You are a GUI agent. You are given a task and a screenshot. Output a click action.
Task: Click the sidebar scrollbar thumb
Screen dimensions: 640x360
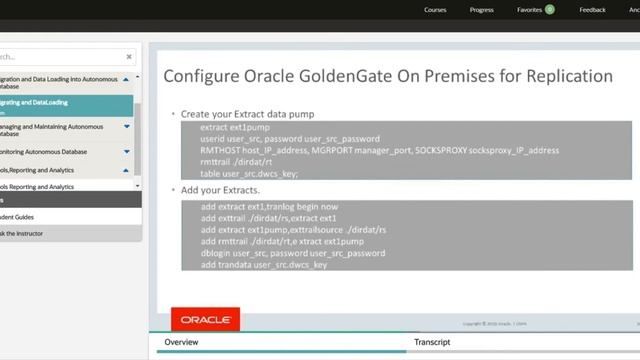coord(138,139)
